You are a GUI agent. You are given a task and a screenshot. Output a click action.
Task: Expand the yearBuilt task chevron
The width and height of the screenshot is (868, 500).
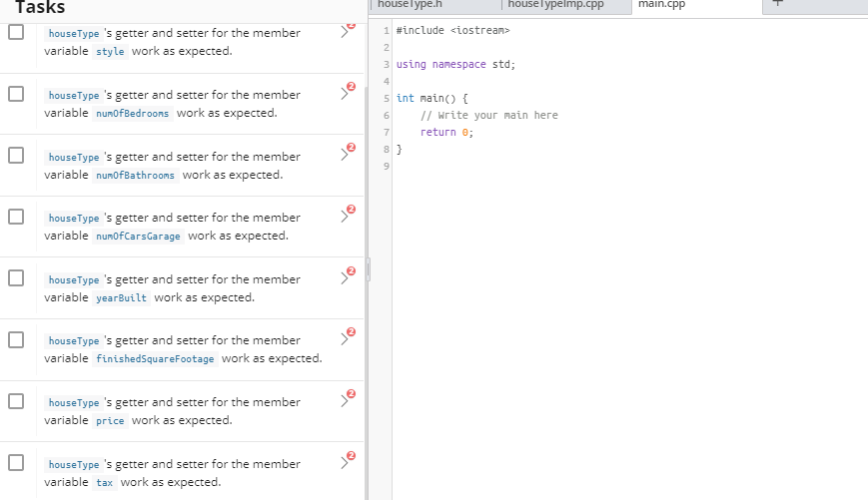coord(345,278)
